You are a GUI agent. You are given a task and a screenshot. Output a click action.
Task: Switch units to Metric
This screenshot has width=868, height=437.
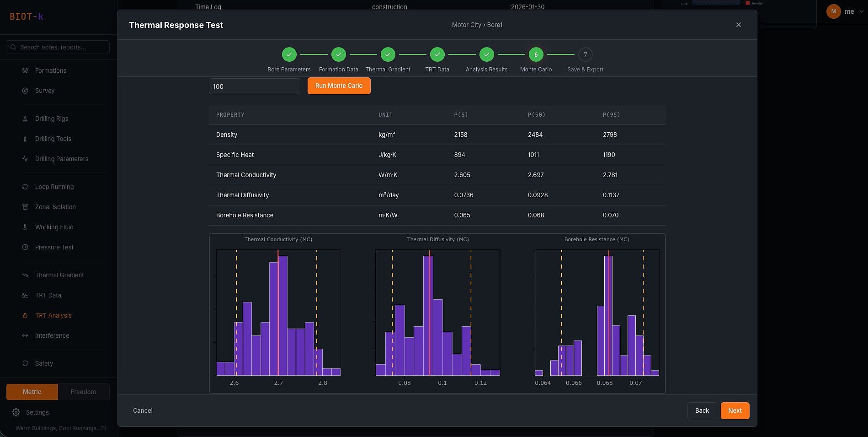(32, 392)
